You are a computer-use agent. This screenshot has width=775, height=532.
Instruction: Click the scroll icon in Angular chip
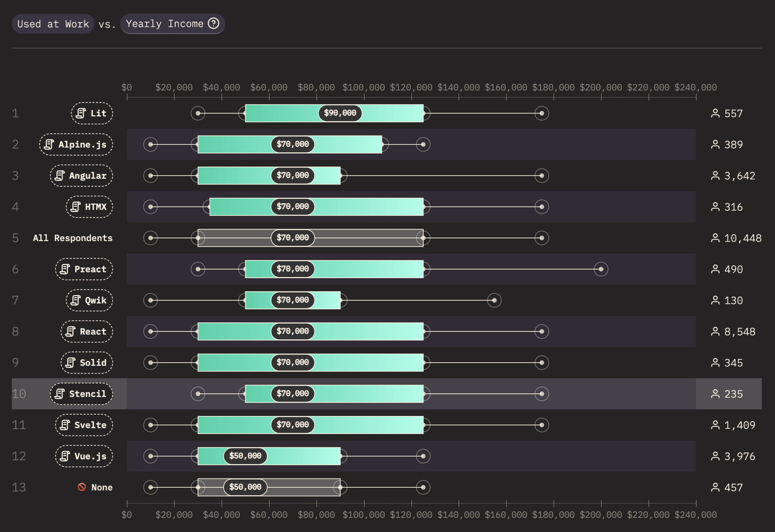(60, 176)
